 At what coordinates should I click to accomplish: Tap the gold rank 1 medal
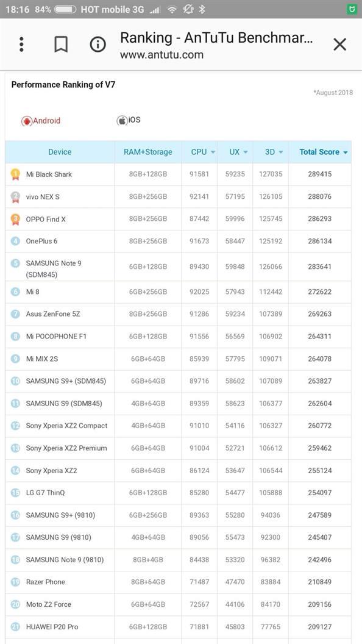pyautogui.click(x=15, y=174)
